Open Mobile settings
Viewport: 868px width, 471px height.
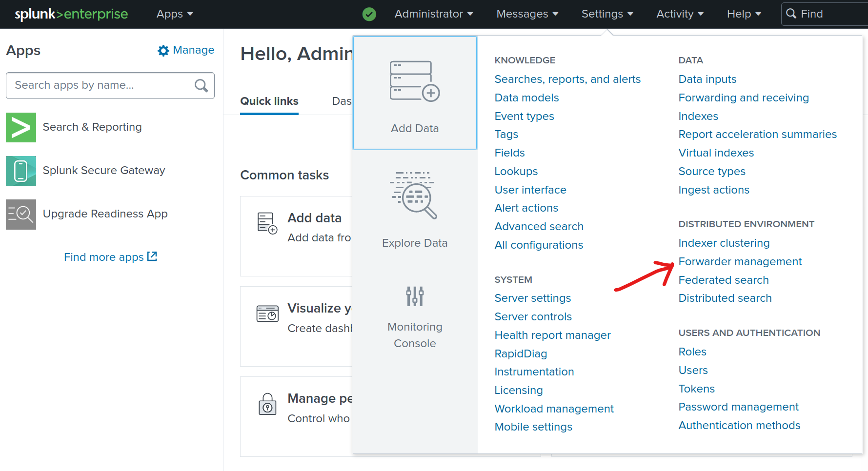(x=533, y=427)
